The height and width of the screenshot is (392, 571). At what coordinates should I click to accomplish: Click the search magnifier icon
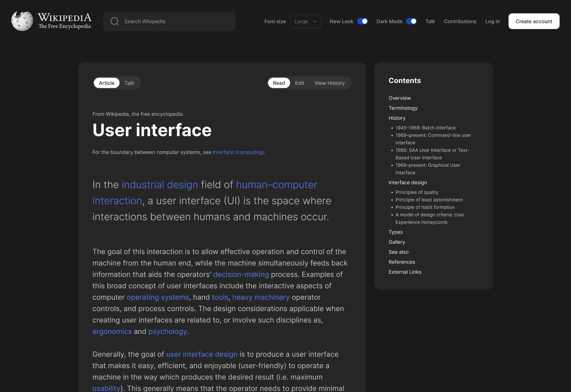tap(114, 21)
